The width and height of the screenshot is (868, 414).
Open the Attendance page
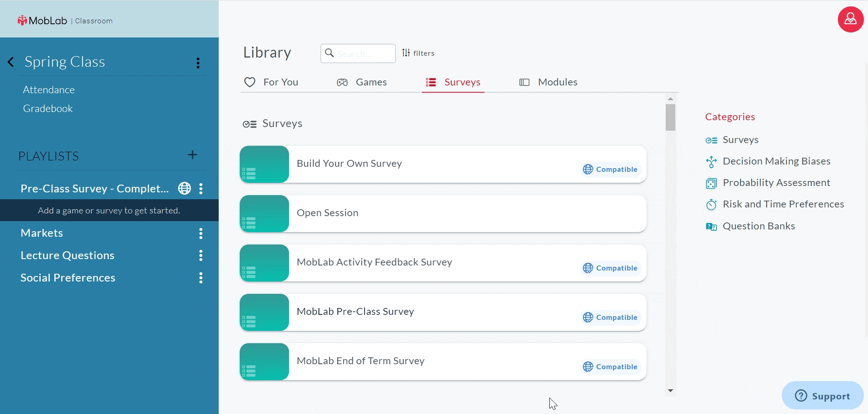coord(49,90)
